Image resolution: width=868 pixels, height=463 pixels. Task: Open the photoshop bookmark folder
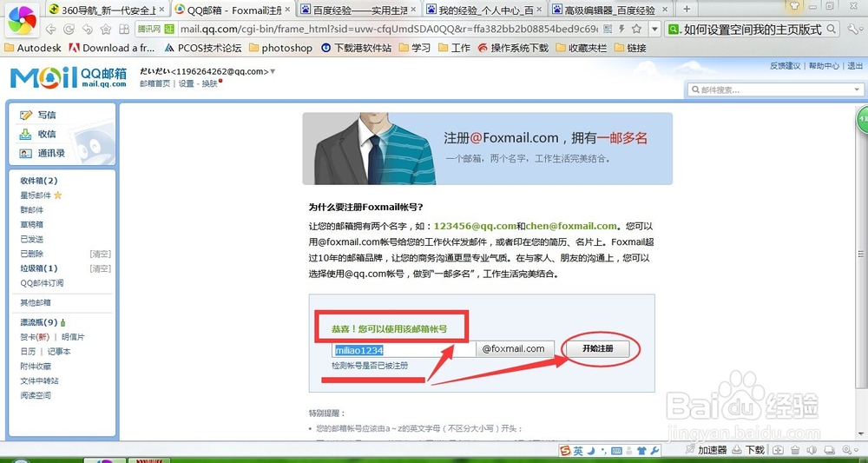pos(281,48)
